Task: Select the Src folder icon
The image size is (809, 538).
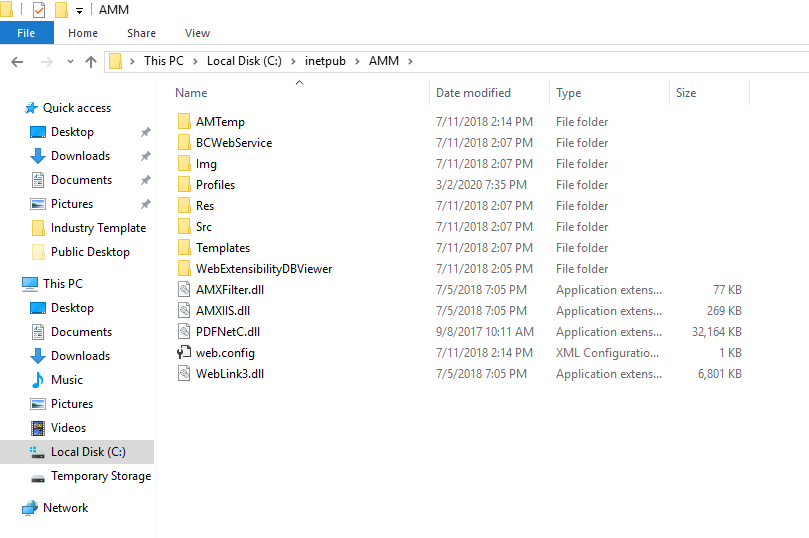Action: click(x=184, y=226)
